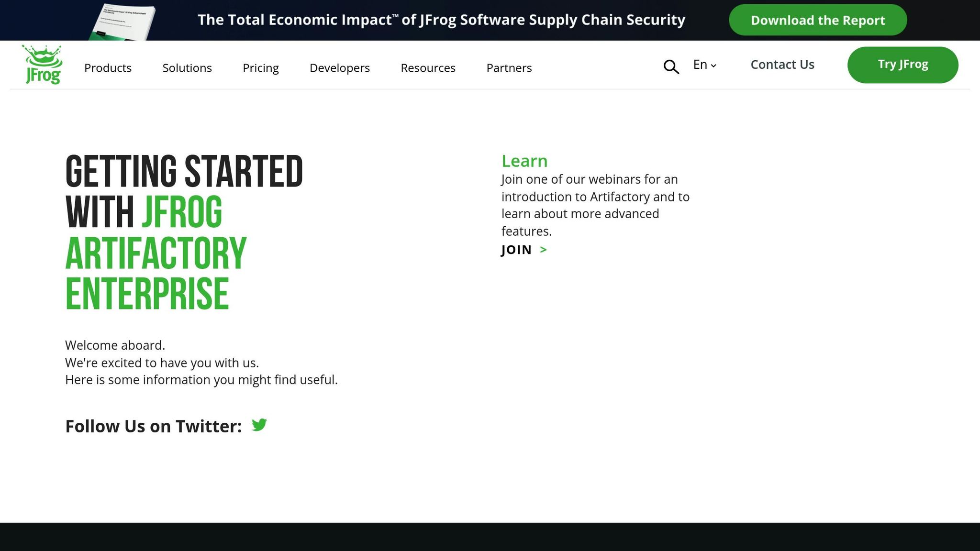Image resolution: width=980 pixels, height=551 pixels.
Task: Select the Resources menu item
Action: click(x=428, y=68)
